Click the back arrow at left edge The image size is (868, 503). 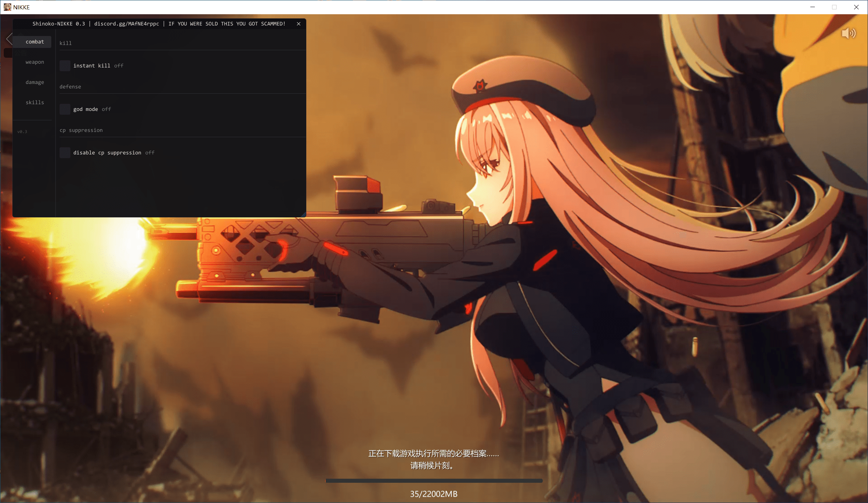tap(9, 39)
